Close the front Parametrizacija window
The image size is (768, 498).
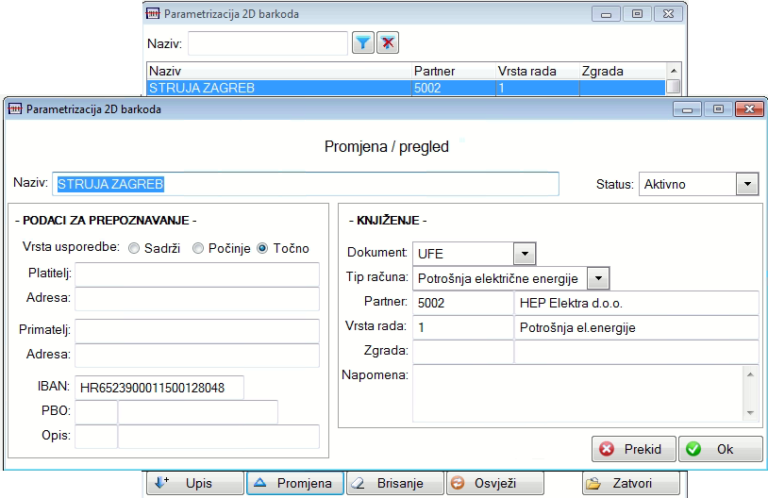[x=749, y=109]
